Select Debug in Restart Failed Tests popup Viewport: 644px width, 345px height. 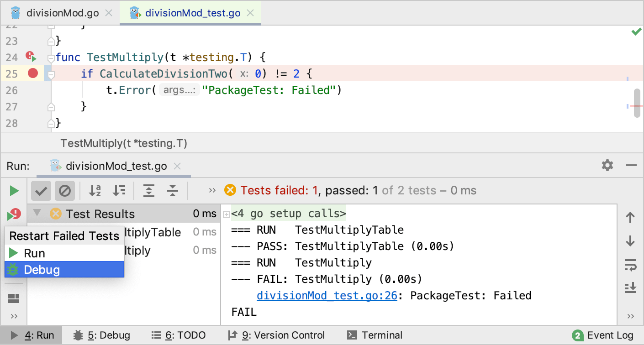coord(64,269)
